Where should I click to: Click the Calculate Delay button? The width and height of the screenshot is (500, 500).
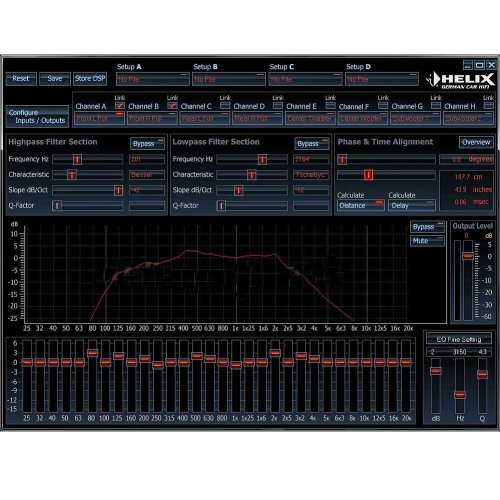(x=412, y=206)
